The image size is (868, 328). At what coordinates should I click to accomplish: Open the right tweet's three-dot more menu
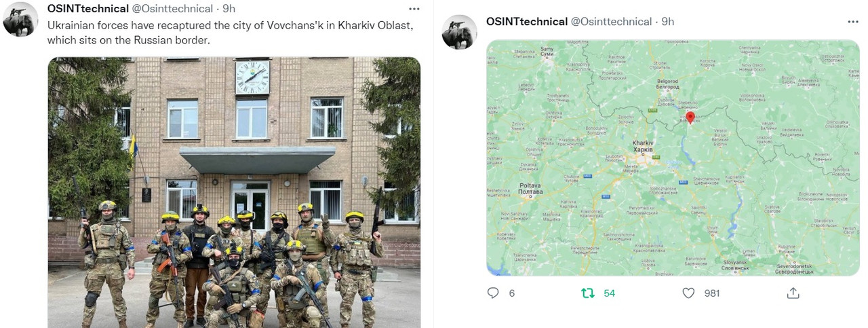point(853,22)
